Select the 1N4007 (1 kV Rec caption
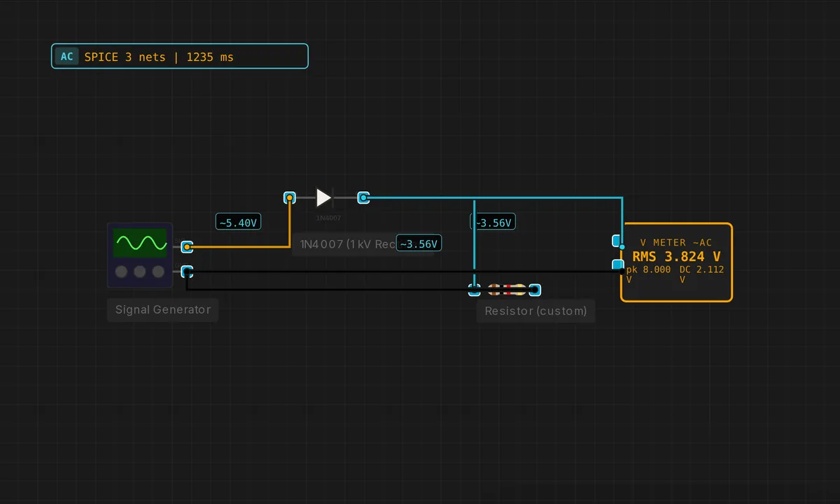The height and width of the screenshot is (504, 840). click(348, 244)
